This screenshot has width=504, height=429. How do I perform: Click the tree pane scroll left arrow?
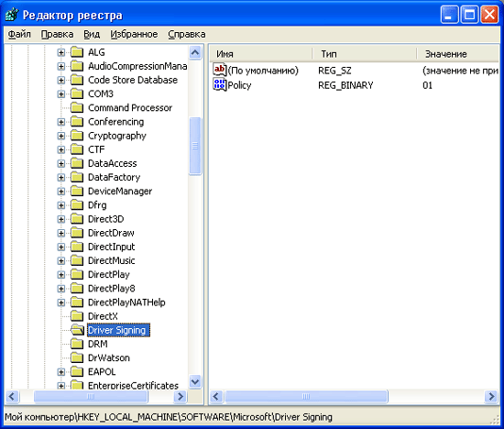12,396
